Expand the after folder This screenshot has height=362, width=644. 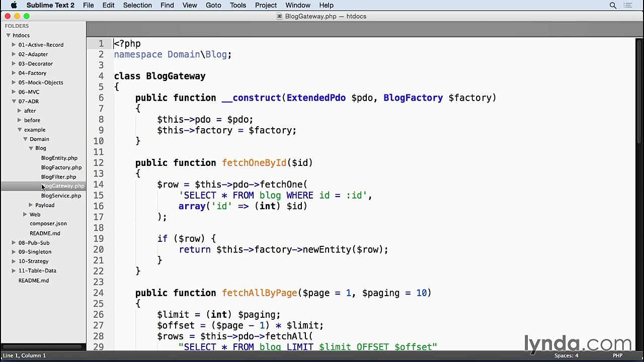tap(20, 111)
